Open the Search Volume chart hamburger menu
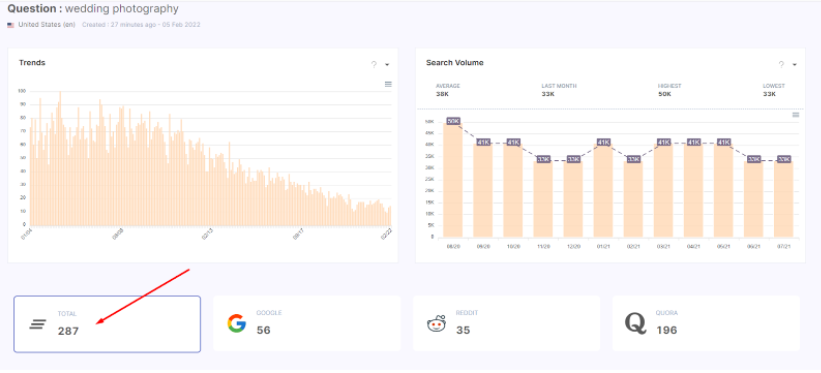The width and height of the screenshot is (821, 373). 795,115
